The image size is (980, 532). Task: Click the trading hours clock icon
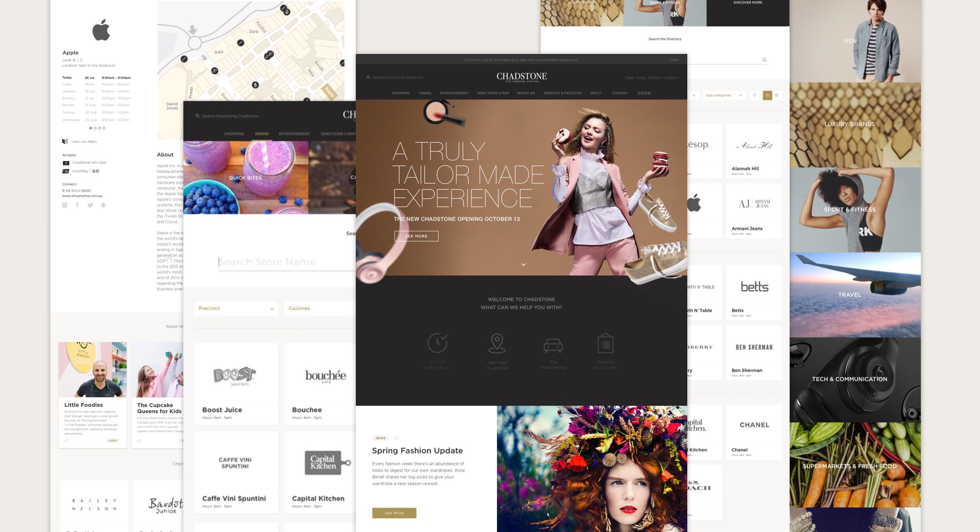click(437, 343)
